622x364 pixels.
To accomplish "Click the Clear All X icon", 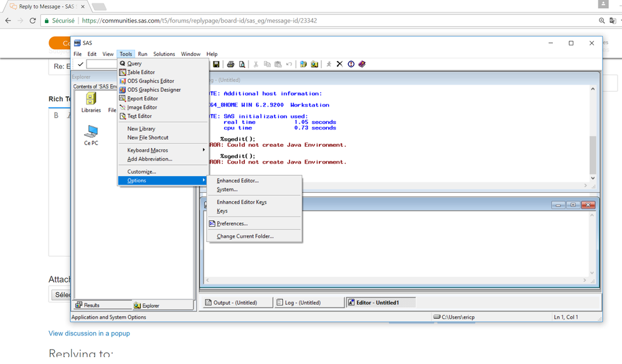I will pyautogui.click(x=339, y=64).
